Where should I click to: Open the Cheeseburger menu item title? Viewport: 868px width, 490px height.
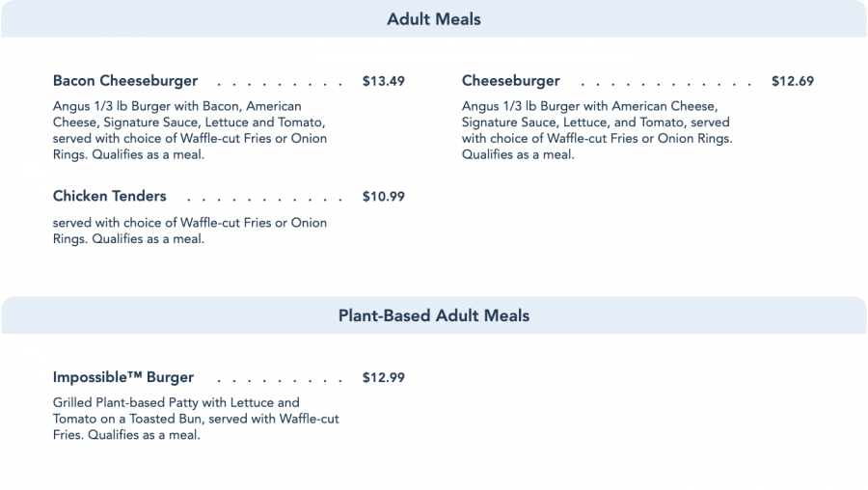[510, 81]
